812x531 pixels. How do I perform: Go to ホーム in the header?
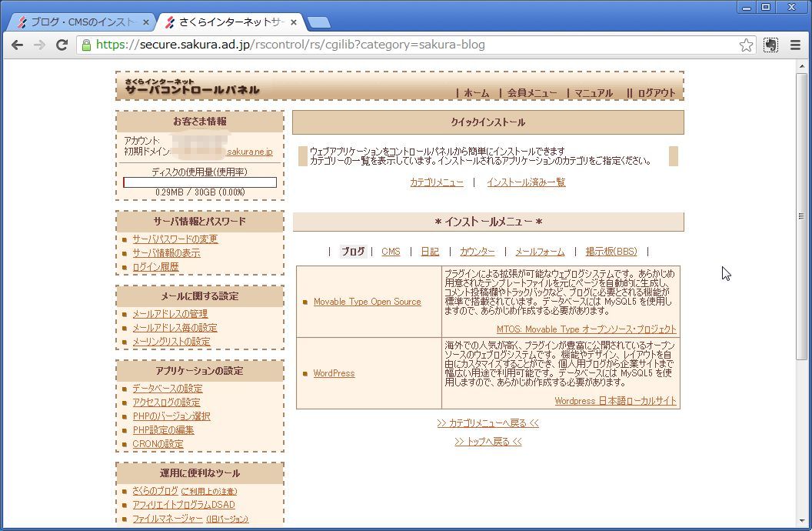point(477,93)
